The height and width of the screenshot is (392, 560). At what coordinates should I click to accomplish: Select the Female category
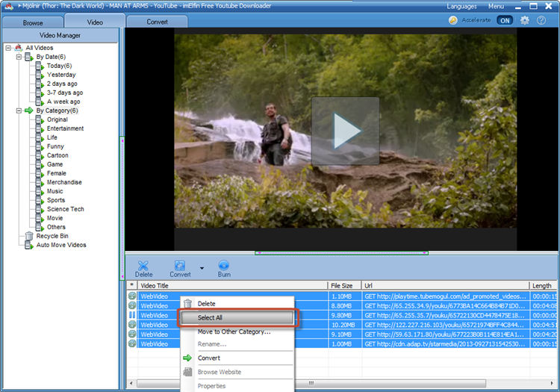(x=57, y=173)
